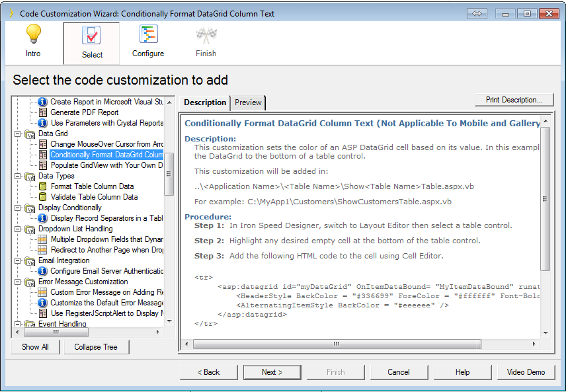This screenshot has width=566, height=392.
Task: Click the Finish checkered flags icon
Action: pyautogui.click(x=206, y=35)
